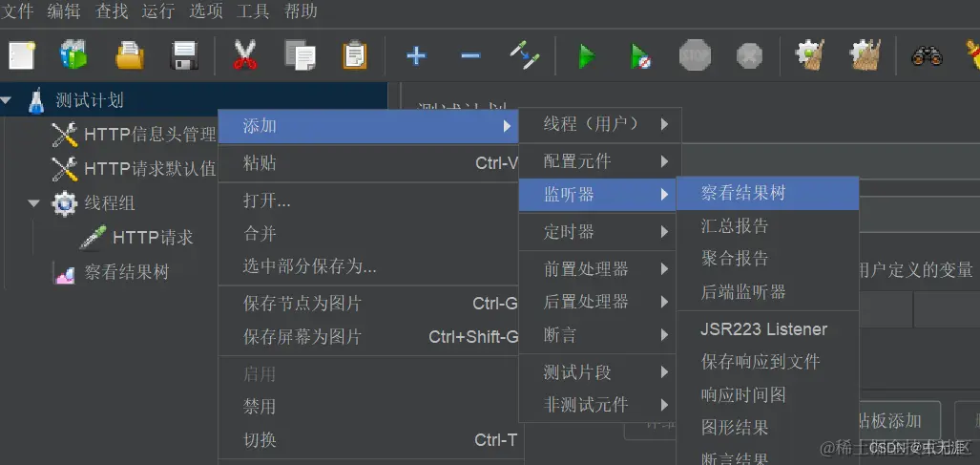The image size is (980, 465).
Task: Select 后端监听器 listener
Action: point(768,292)
